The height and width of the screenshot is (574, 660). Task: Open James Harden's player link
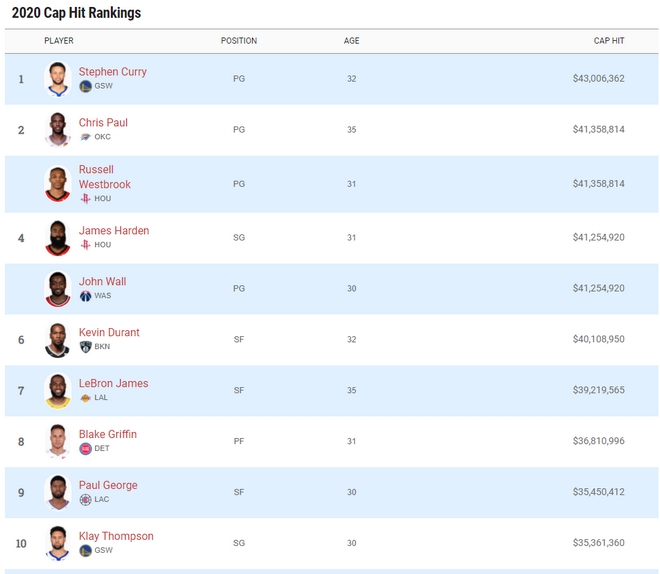coord(114,231)
